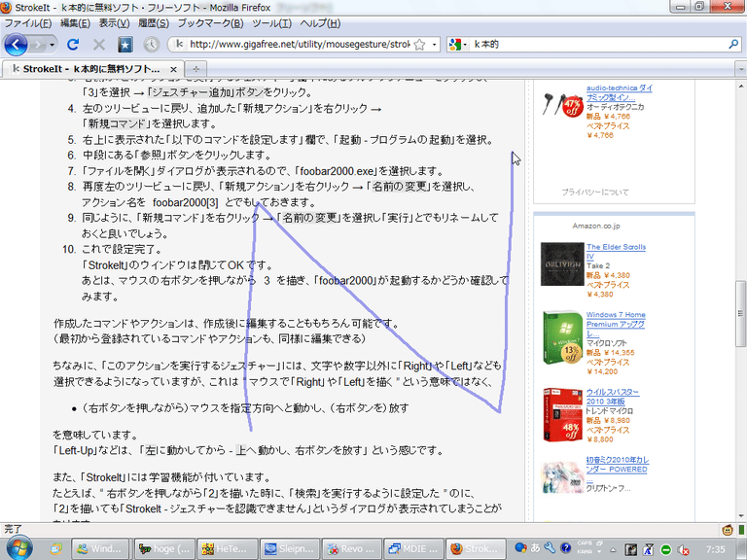Open the 表示(V) menu
This screenshot has width=747, height=560.
click(114, 23)
